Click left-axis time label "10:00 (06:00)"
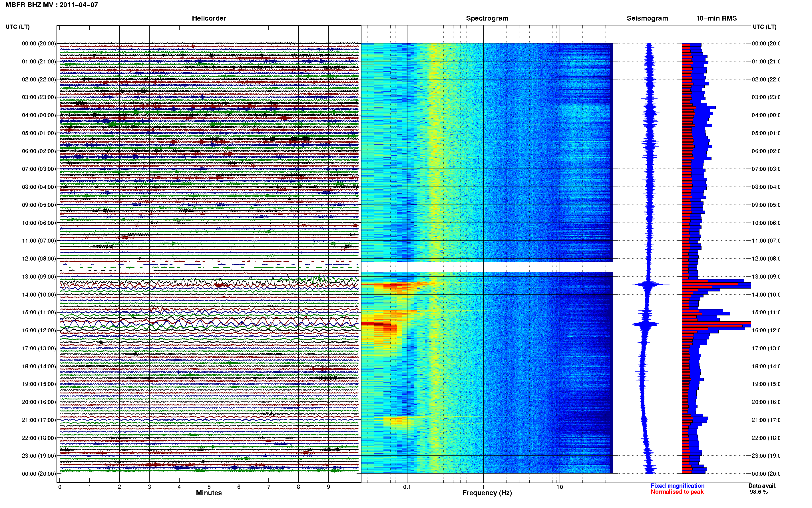 (39, 223)
